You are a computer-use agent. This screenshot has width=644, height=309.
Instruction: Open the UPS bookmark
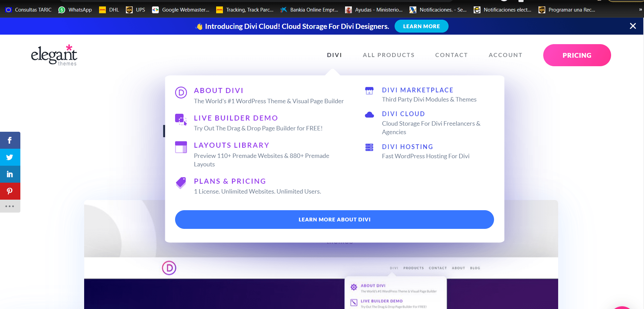[135, 10]
